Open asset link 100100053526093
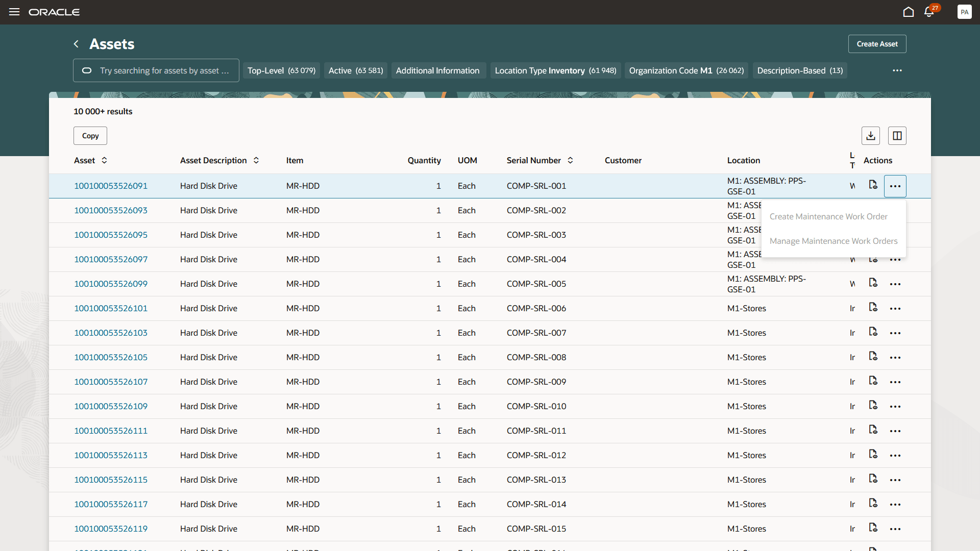 click(111, 210)
